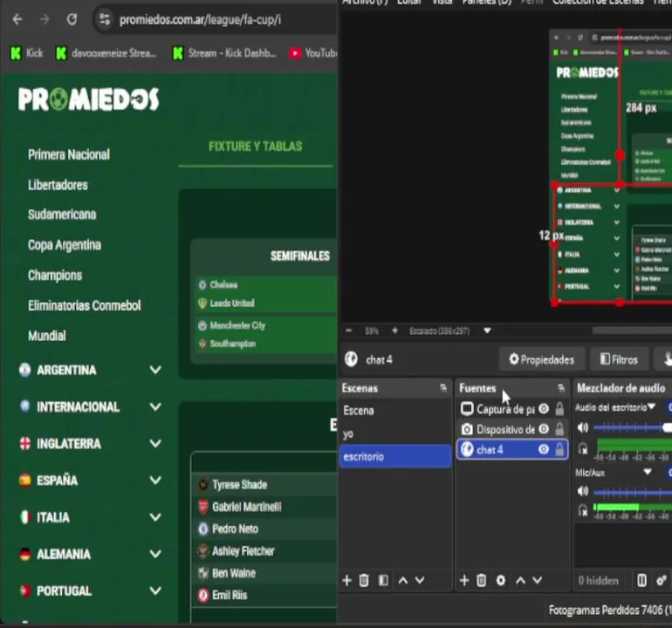This screenshot has width=672, height=628.
Task: Toggle visibility of Dispositivo source
Action: click(544, 429)
